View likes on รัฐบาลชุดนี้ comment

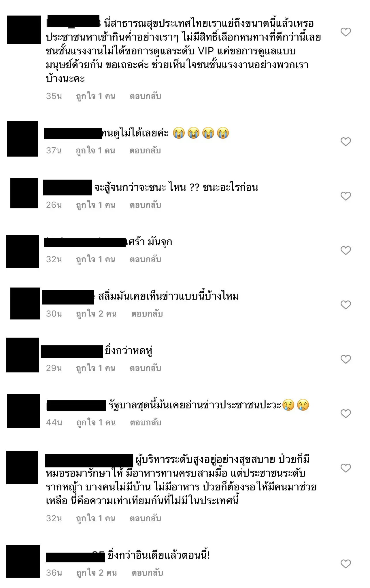click(x=96, y=423)
